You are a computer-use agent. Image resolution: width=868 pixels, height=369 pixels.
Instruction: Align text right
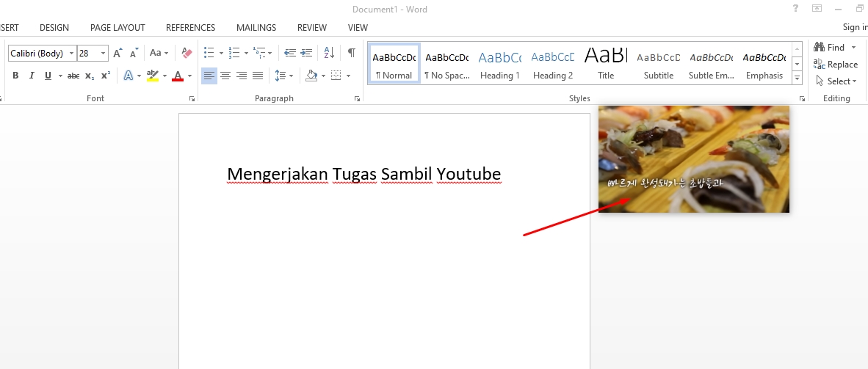[x=242, y=76]
